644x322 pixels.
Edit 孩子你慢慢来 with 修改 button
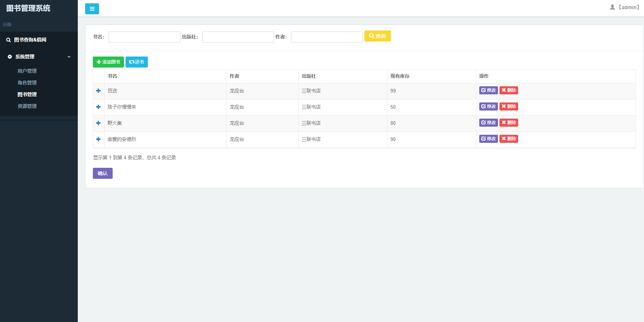point(488,106)
